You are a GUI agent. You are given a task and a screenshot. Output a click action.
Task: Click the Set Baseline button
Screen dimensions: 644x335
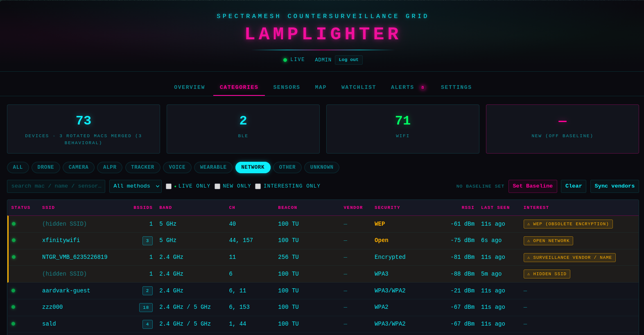[533, 186]
